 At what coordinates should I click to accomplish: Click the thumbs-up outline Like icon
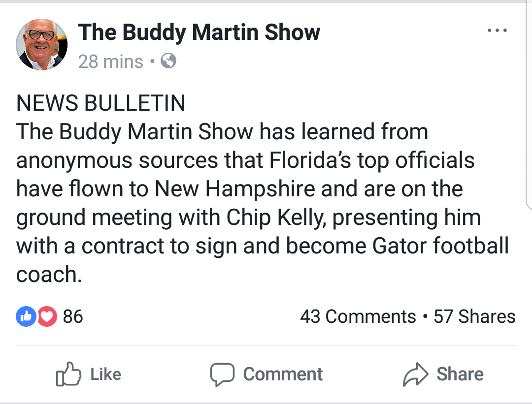pyautogui.click(x=68, y=375)
